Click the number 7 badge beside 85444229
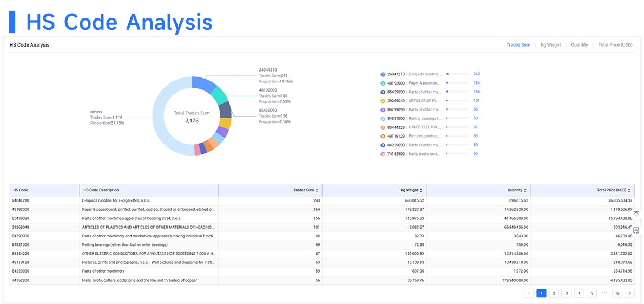Image resolution: width=644 pixels, height=304 pixels. (383, 127)
